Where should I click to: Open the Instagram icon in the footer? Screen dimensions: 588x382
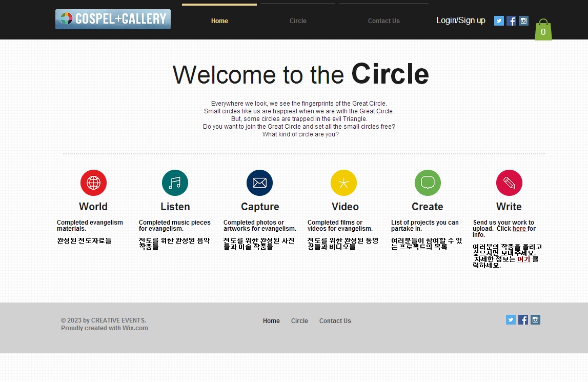coord(535,320)
